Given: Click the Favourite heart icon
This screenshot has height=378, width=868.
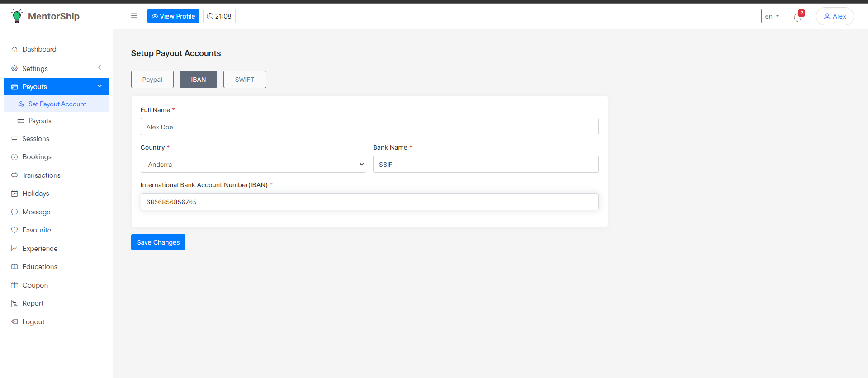Looking at the screenshot, I should click(x=14, y=230).
